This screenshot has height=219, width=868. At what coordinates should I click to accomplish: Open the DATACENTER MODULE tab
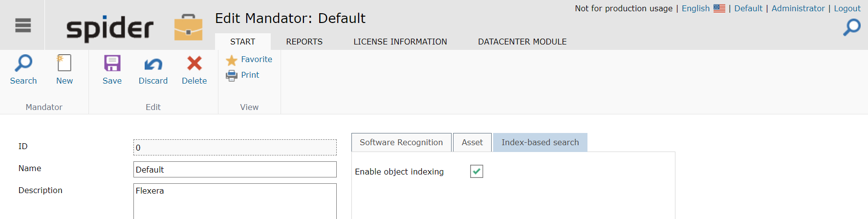click(522, 42)
